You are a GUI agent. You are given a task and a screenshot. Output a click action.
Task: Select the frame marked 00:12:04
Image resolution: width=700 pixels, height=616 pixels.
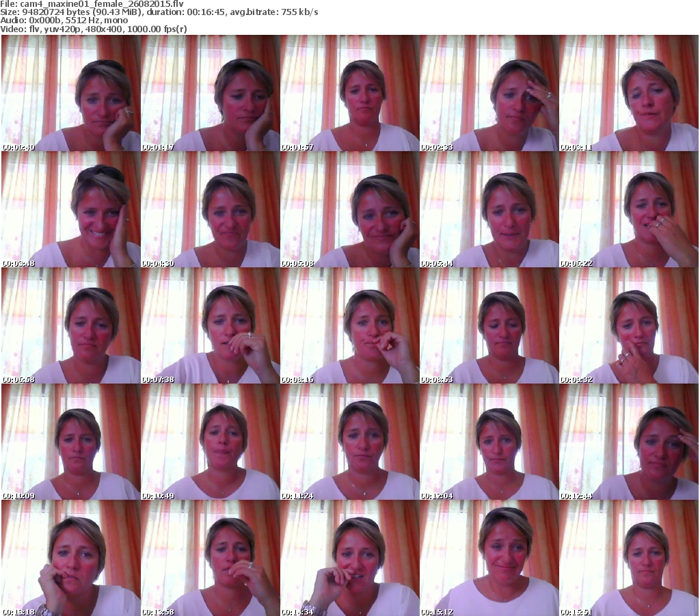489,442
